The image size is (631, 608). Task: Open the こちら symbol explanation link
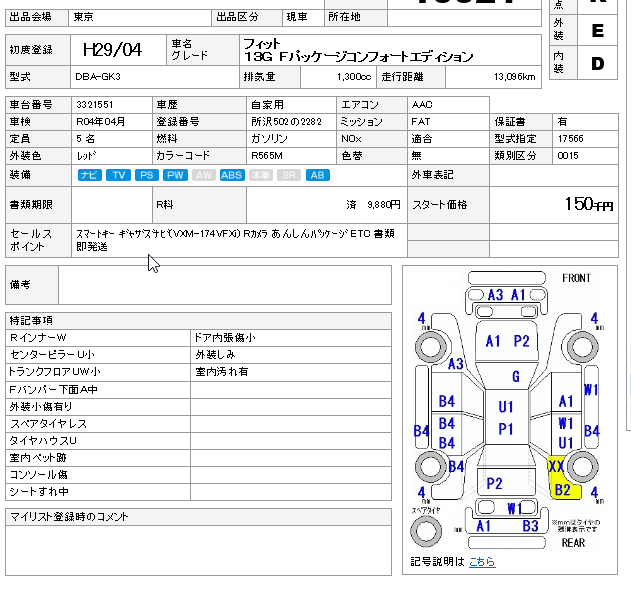(x=482, y=562)
